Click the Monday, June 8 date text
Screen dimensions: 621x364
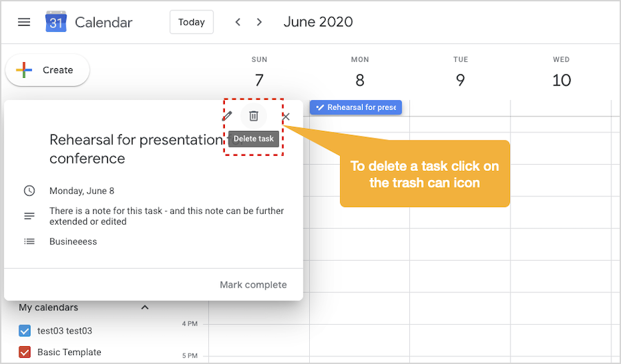click(82, 191)
